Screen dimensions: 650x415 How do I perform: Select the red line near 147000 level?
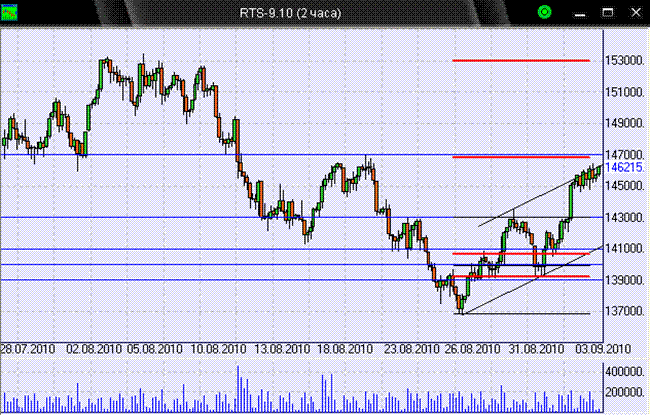click(x=521, y=157)
